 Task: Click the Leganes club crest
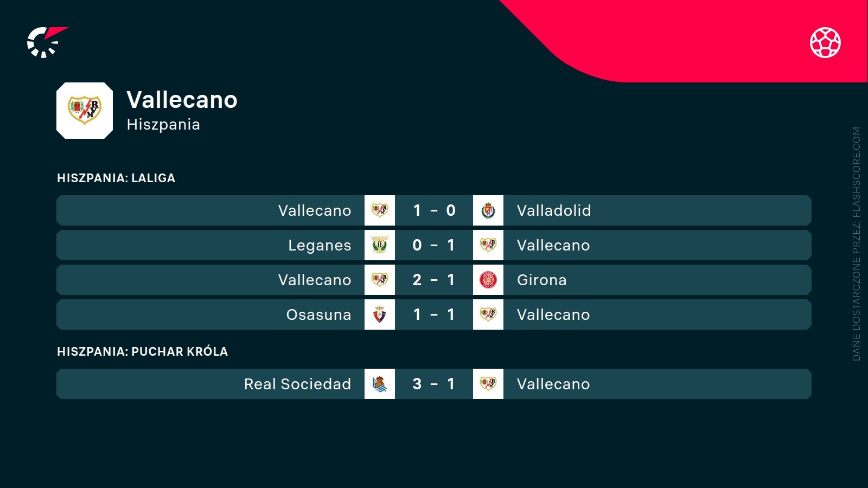tap(380, 245)
